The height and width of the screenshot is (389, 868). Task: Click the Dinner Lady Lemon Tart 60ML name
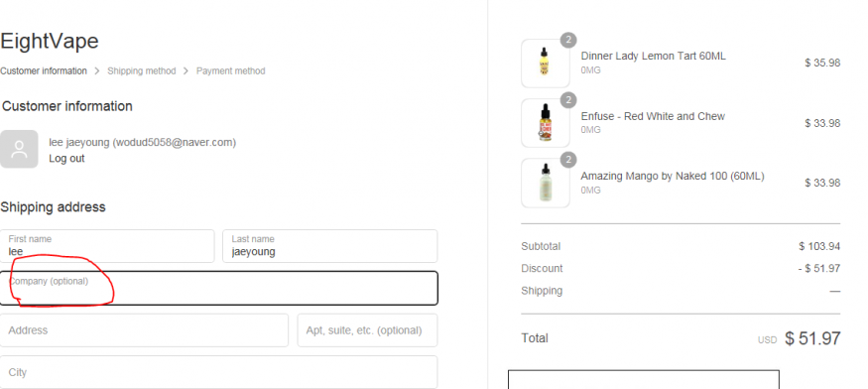[x=653, y=56]
